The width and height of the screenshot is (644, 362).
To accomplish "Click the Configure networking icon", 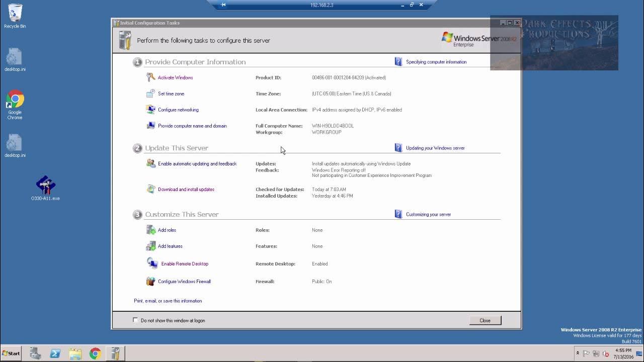I will 150,110.
